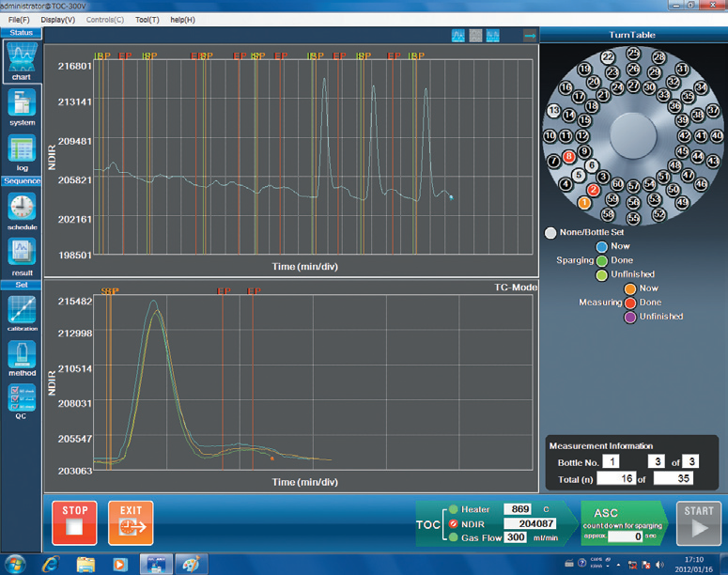Open the Display(V) menu
The width and height of the screenshot is (728, 575).
pyautogui.click(x=58, y=19)
